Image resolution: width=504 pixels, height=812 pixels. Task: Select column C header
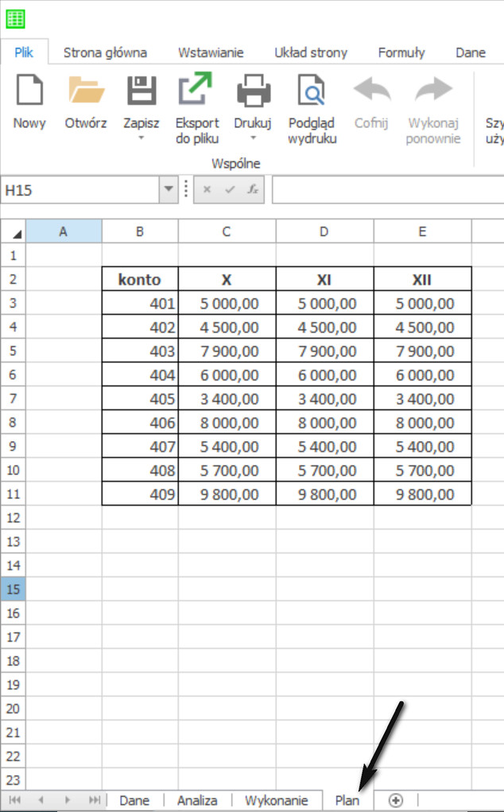click(x=227, y=231)
